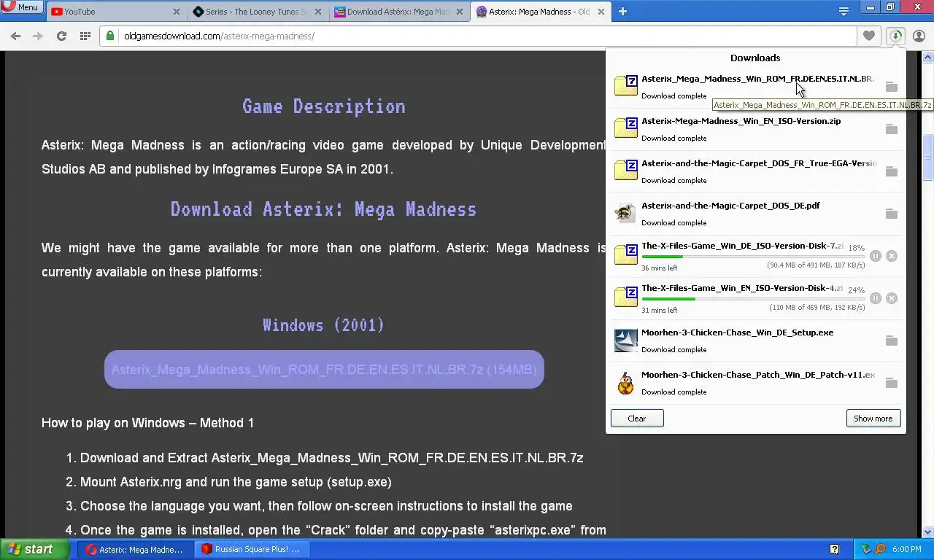Switch to Russian Square Plus taskbar item
The width and height of the screenshot is (934, 560).
click(x=252, y=550)
